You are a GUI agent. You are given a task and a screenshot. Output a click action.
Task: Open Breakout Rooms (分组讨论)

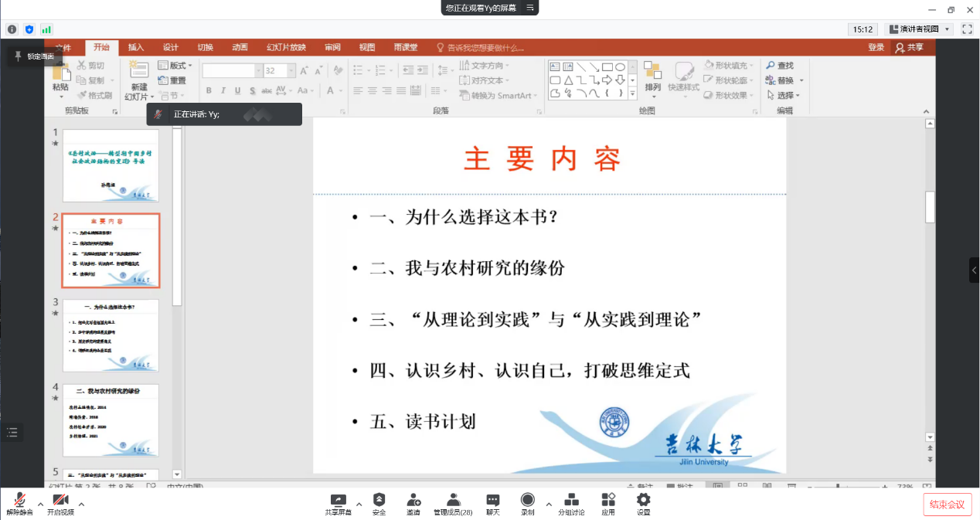[x=572, y=503]
